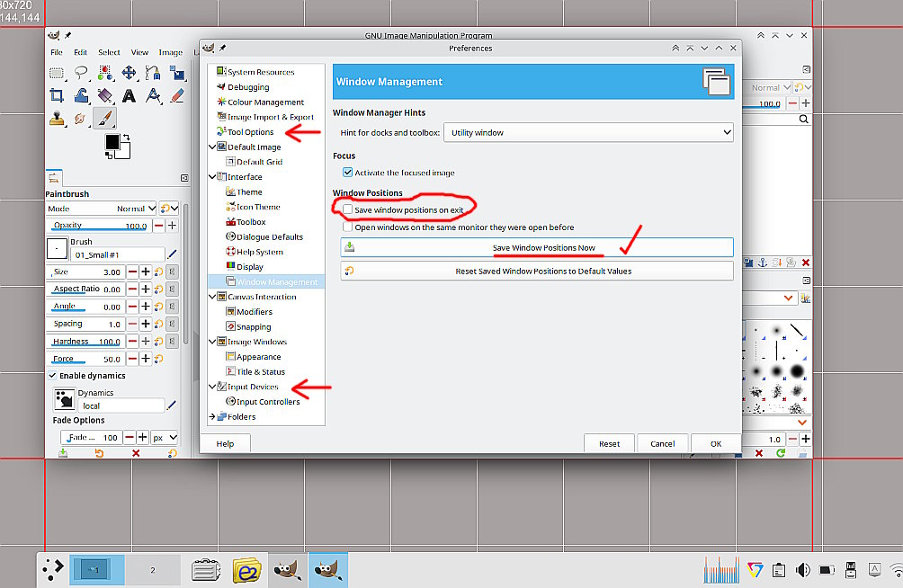Click Reset Saved Window Positions to Default Values
The image size is (903, 588).
coord(537,271)
